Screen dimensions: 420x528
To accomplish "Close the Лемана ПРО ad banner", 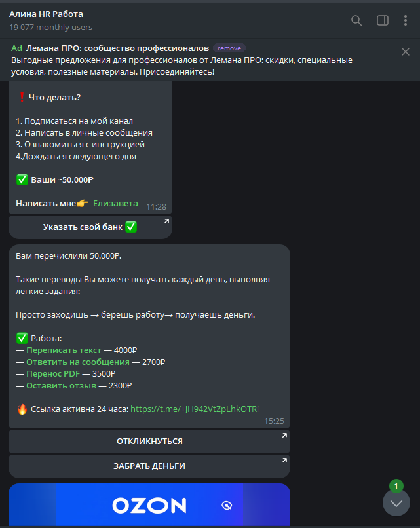I will [x=406, y=52].
